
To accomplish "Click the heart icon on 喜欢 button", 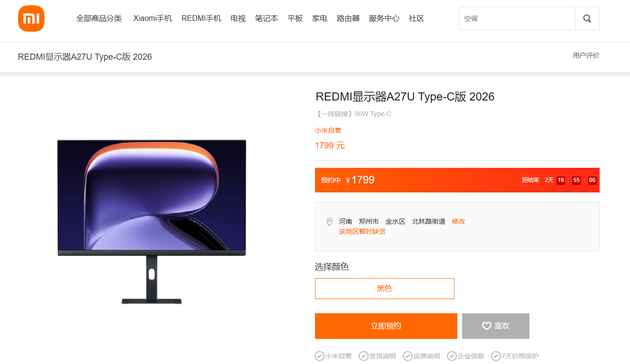I will (486, 326).
